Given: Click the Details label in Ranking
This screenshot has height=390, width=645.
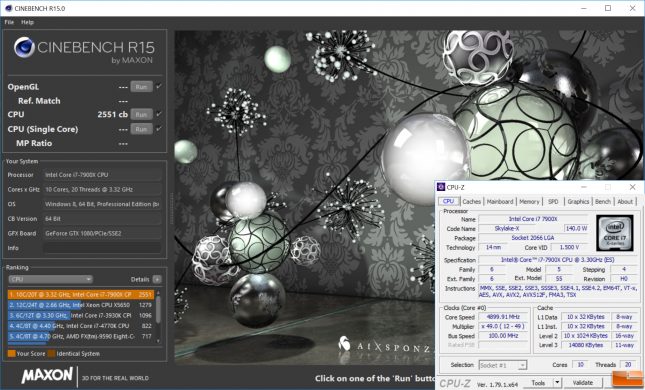Looking at the screenshot, I should [x=140, y=279].
